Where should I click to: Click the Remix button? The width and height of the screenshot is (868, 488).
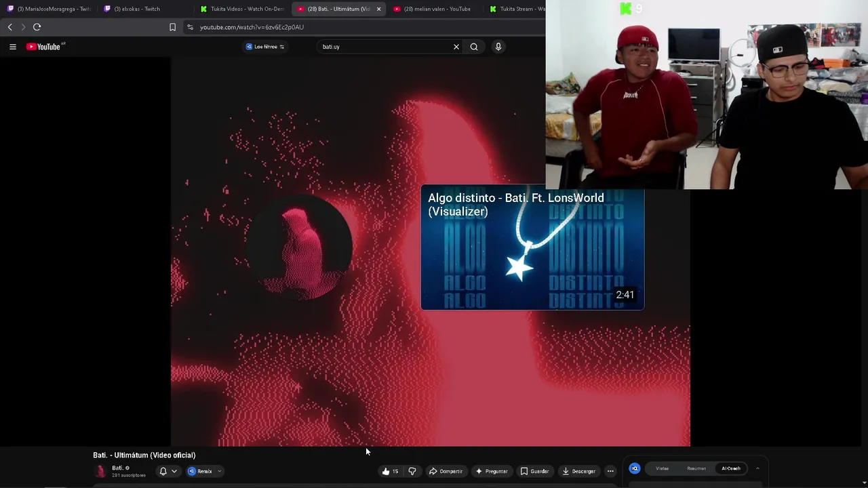tap(201, 471)
